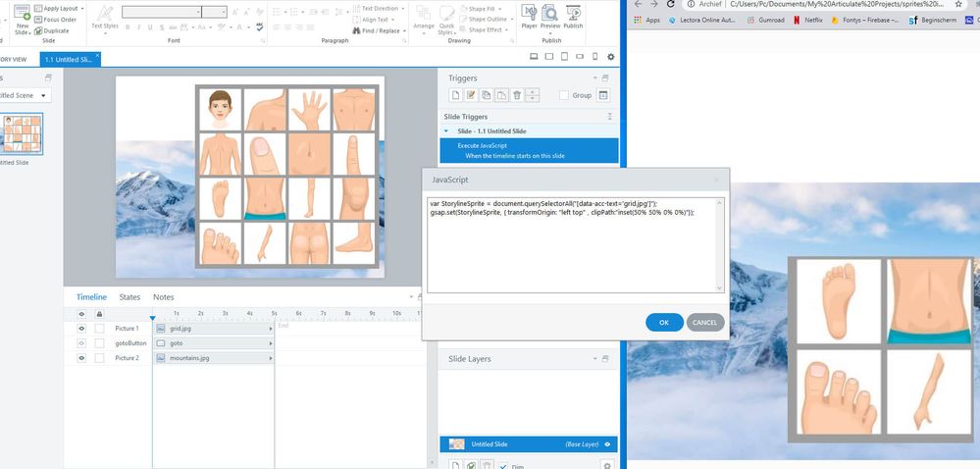This screenshot has width=980, height=469.
Task: Switch to desktop view icon
Action: pyautogui.click(x=534, y=56)
